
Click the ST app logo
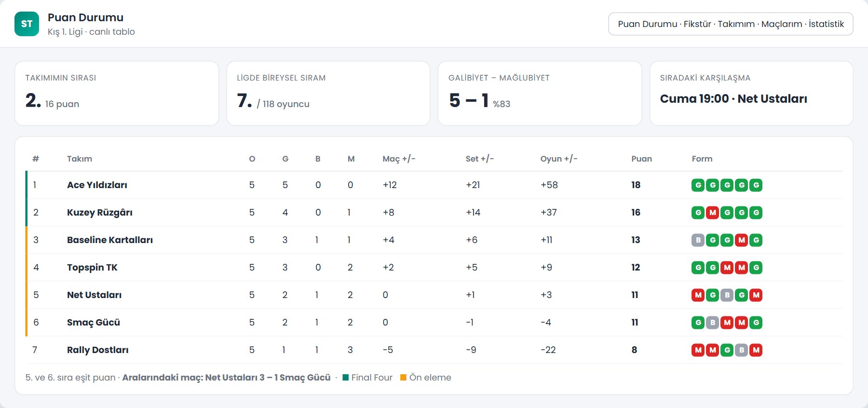[x=27, y=24]
